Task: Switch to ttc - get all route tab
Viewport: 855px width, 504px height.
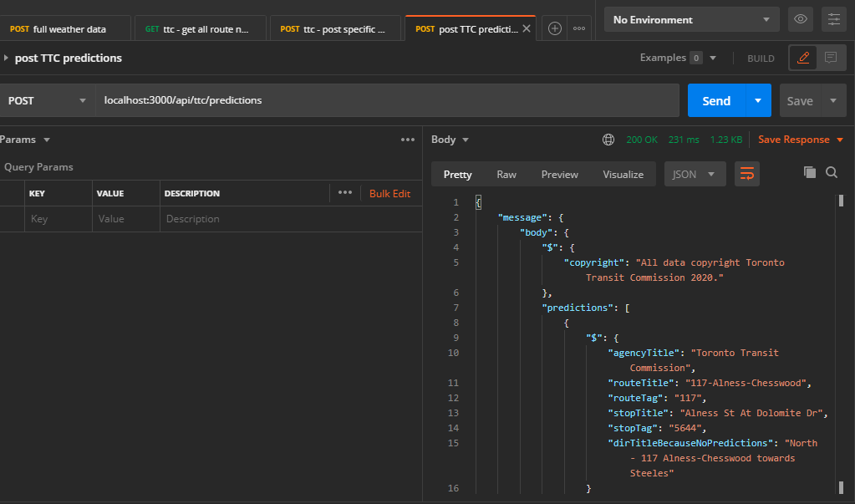Action: [200, 29]
